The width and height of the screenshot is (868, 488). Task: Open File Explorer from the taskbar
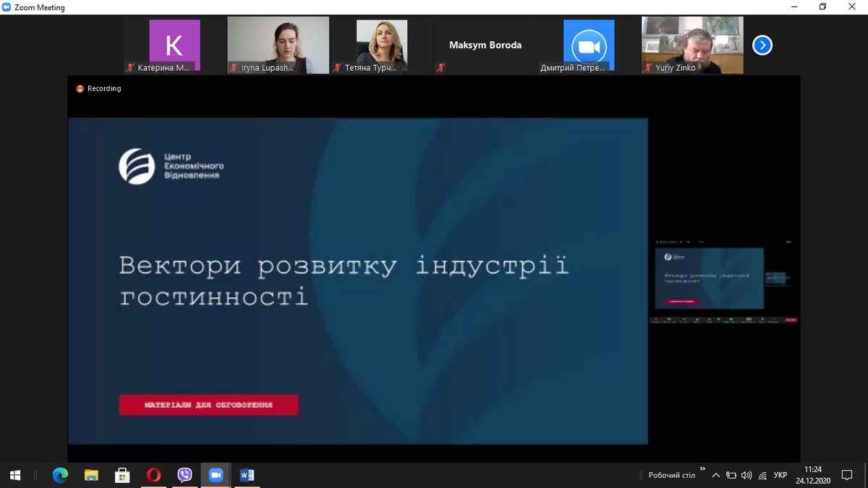(x=91, y=475)
